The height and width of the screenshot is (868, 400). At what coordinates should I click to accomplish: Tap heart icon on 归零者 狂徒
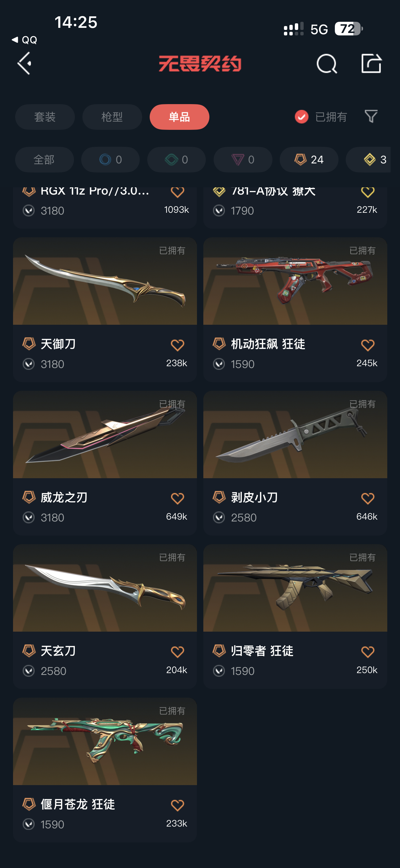tap(368, 652)
